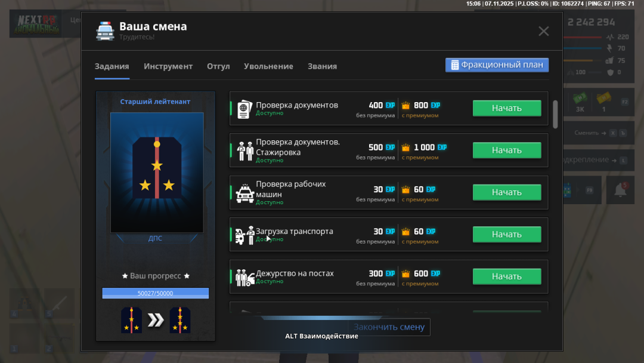
Task: Click the next rank shoulder strap icon
Action: [x=180, y=320]
